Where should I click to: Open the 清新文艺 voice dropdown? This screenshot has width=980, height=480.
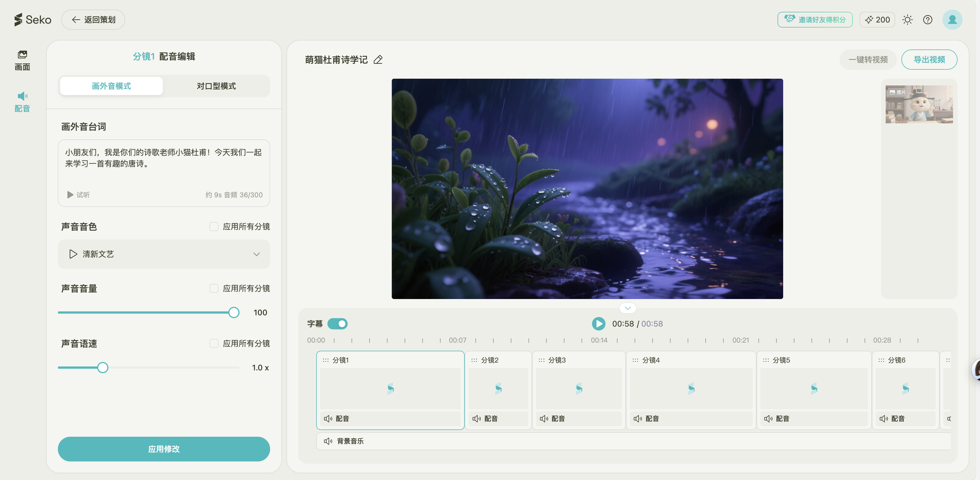click(164, 254)
